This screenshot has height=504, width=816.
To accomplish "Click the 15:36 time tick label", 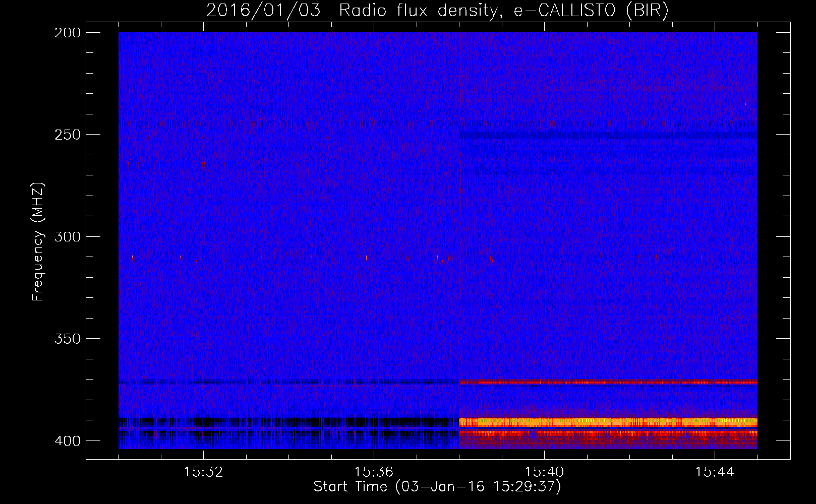I will tap(374, 472).
